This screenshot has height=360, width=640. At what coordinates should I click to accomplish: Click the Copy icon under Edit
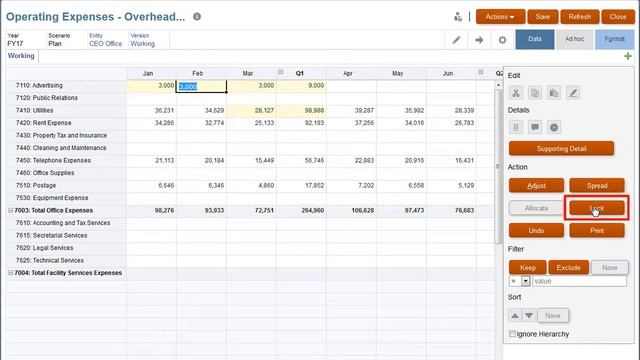[x=535, y=93]
